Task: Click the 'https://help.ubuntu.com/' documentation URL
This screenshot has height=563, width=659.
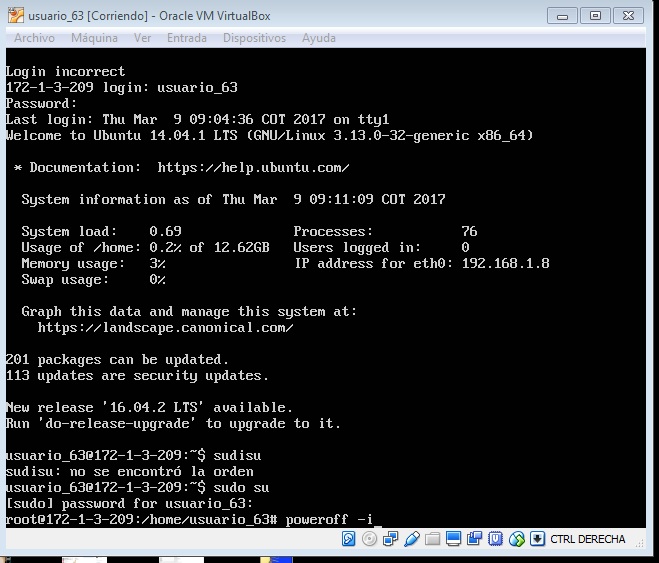Action: click(x=253, y=168)
